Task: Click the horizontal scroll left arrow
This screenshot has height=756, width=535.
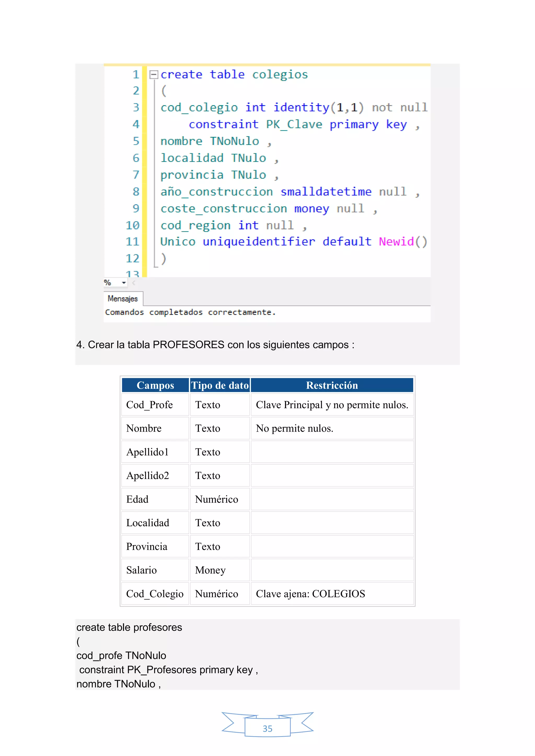Action: [x=134, y=283]
